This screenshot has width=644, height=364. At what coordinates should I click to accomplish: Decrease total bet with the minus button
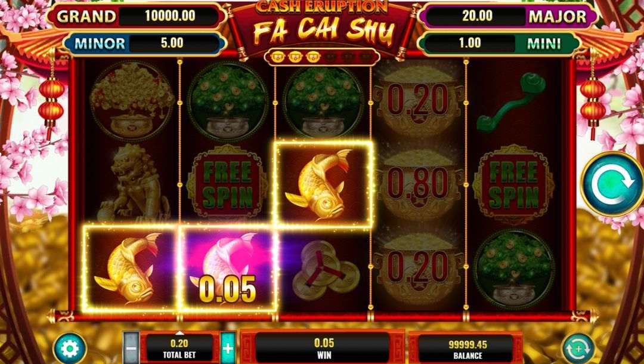(131, 348)
